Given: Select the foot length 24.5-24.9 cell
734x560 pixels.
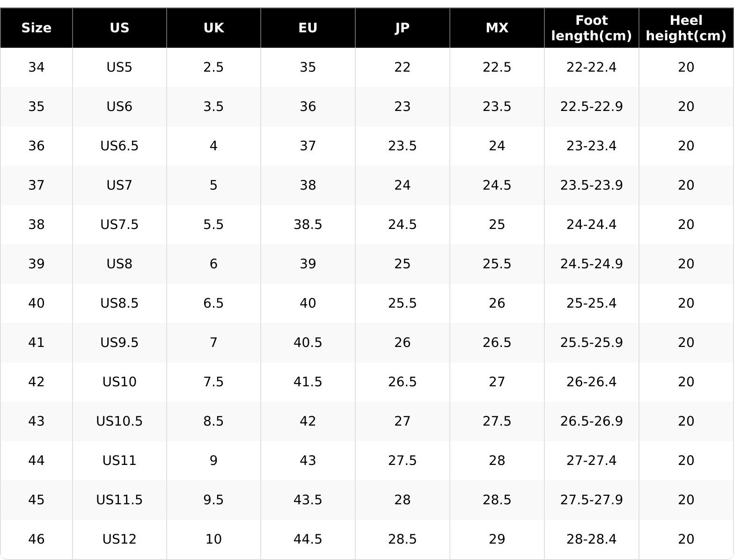Looking at the screenshot, I should pyautogui.click(x=591, y=264).
